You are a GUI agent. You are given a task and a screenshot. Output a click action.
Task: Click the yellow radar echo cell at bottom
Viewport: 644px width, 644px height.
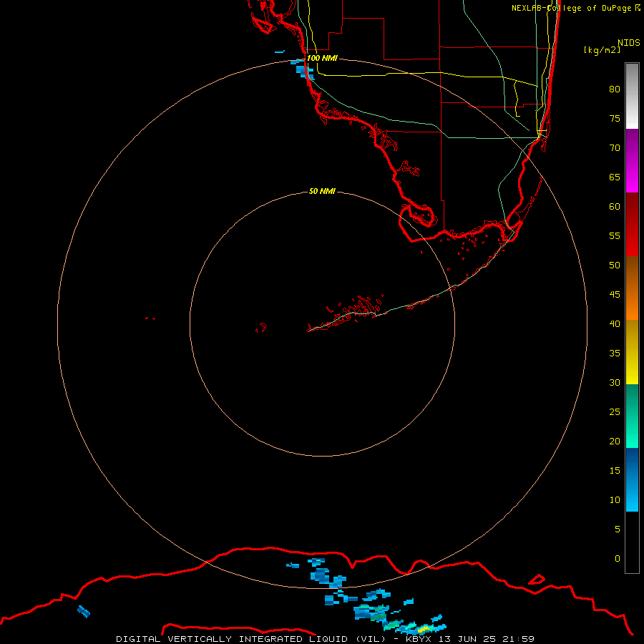[x=424, y=629]
